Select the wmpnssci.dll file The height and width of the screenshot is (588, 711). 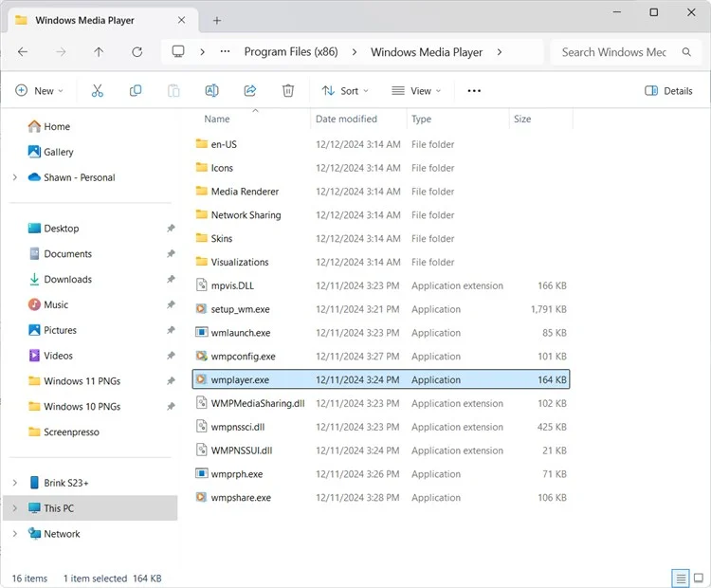point(238,427)
